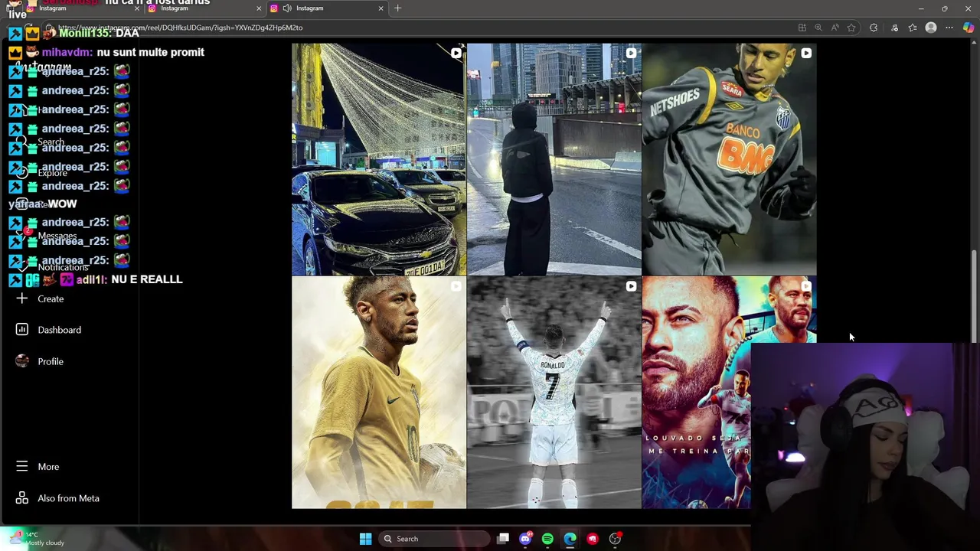Screen dimensions: 980x551
Task: Click the zoom magnifier icon in address bar
Action: pyautogui.click(x=818, y=28)
